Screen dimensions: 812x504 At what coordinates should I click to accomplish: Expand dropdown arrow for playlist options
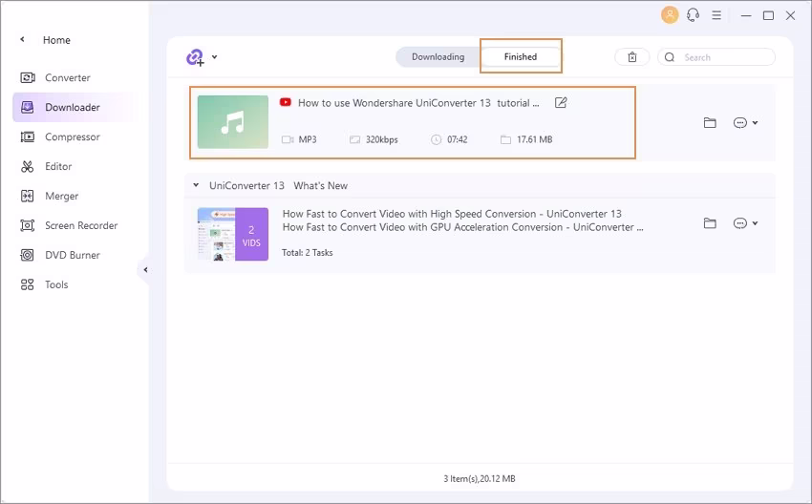[755, 223]
